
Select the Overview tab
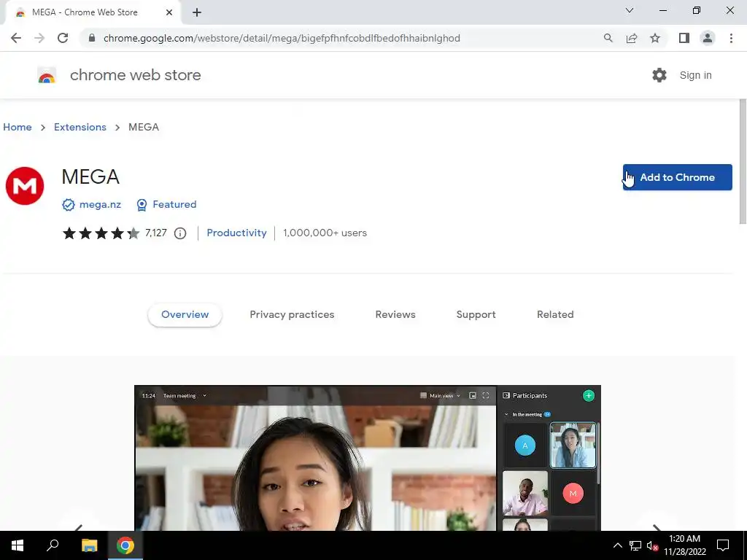(x=185, y=315)
